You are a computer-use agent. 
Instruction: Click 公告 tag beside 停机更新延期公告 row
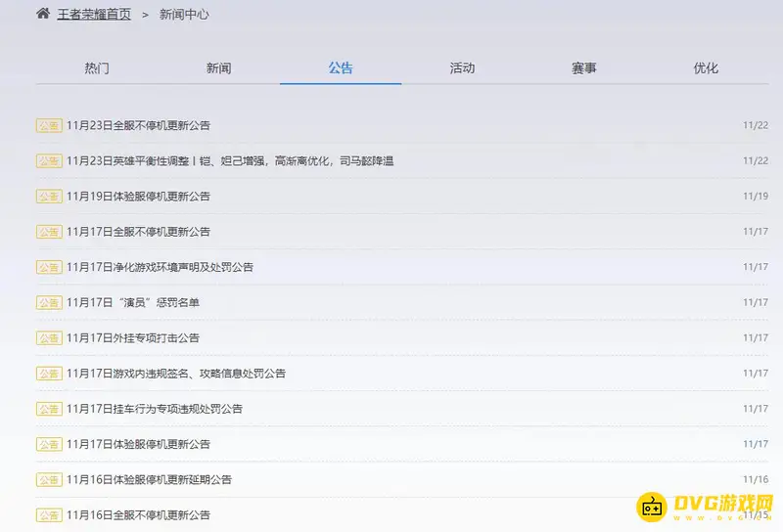coord(49,479)
